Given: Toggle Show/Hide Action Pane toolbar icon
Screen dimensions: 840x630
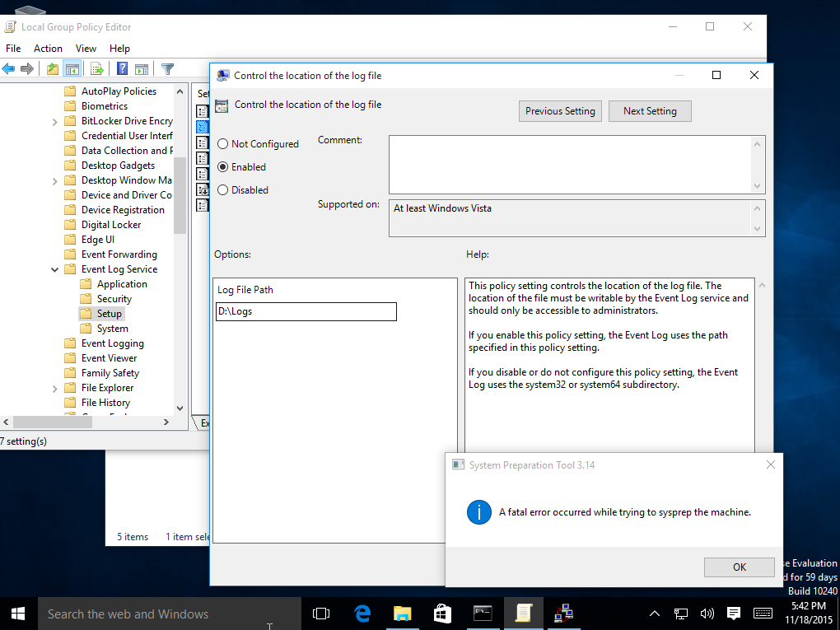Looking at the screenshot, I should pos(142,68).
